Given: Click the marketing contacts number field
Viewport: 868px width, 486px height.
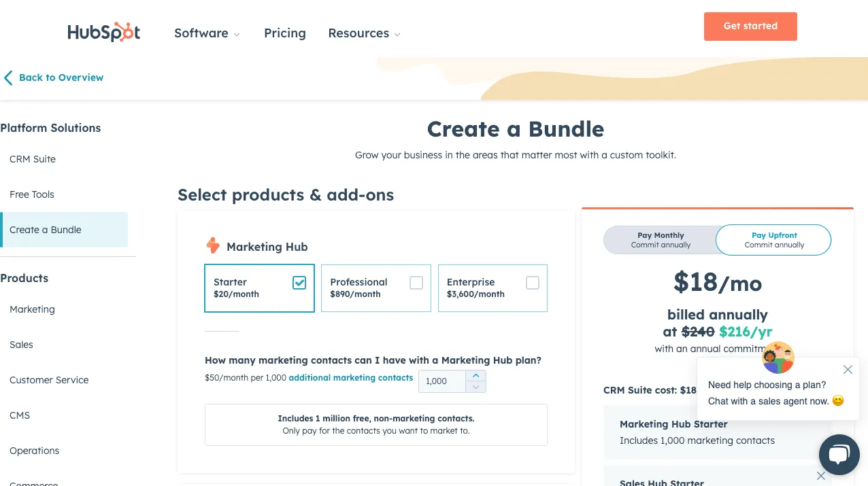Looking at the screenshot, I should 442,381.
